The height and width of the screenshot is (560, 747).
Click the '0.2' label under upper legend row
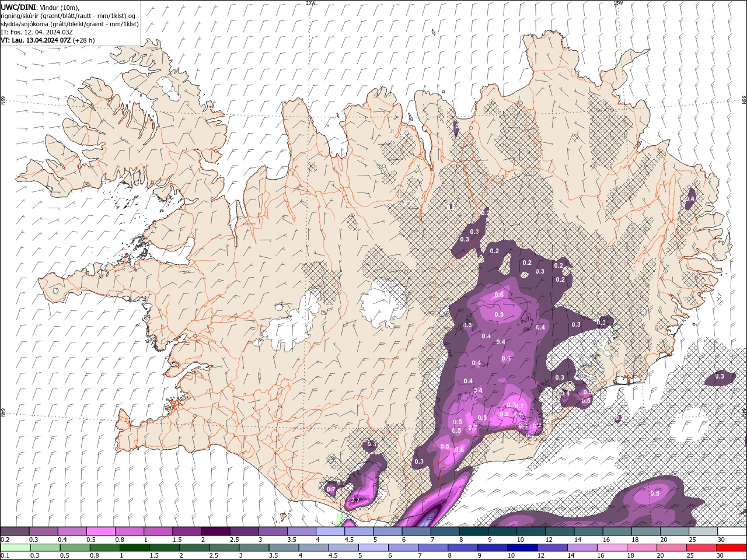coord(5,540)
